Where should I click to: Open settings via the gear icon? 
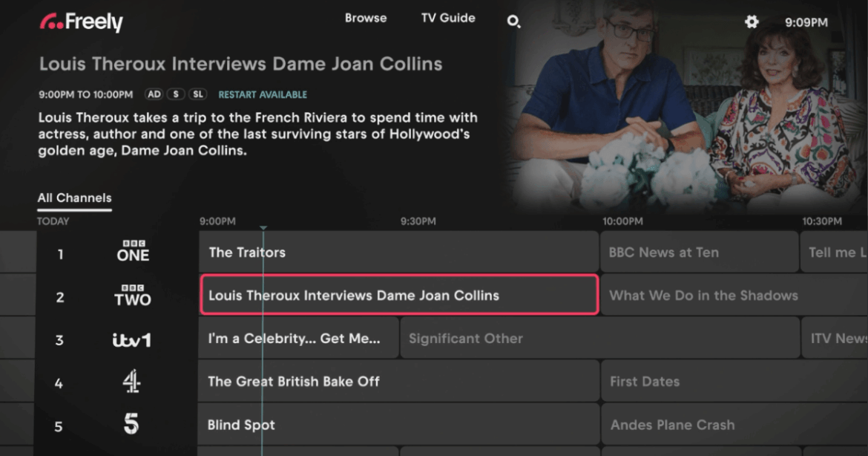pos(751,22)
